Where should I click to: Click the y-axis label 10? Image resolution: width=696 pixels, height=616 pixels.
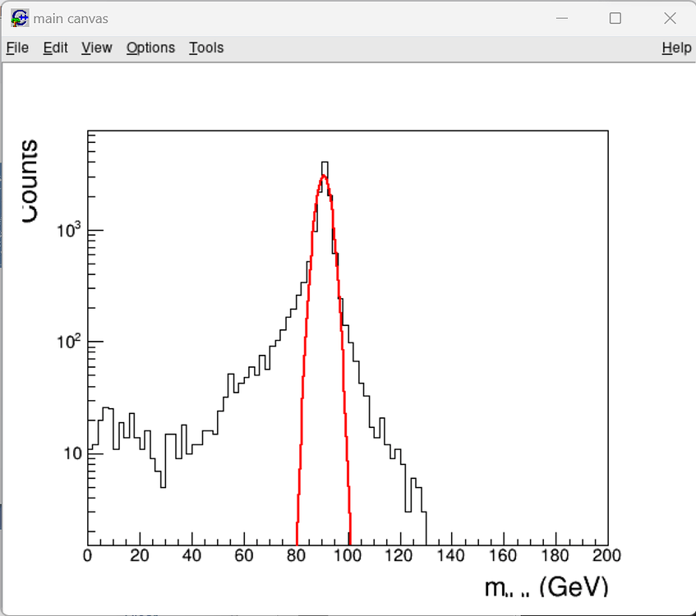(x=73, y=453)
